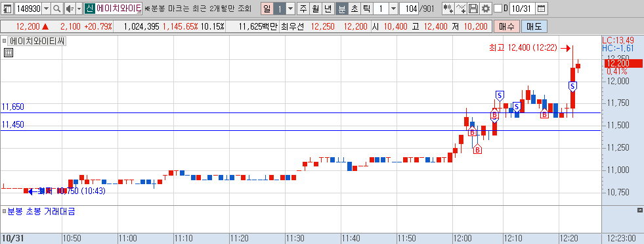Viewport: 644px width, 244px height.
Task: Save chart with the floppy disk icon
Action: pos(473,9)
